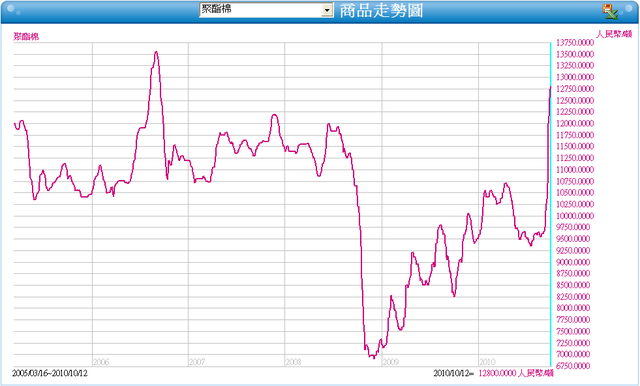Click the 10500.0000 y-axis value
The image size is (640, 386).
pyautogui.click(x=575, y=193)
